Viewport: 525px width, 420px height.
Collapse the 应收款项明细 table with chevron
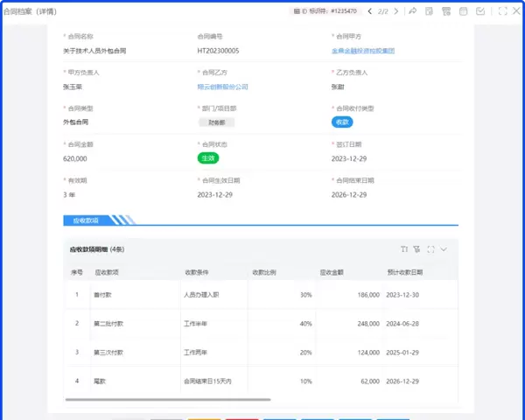click(444, 249)
